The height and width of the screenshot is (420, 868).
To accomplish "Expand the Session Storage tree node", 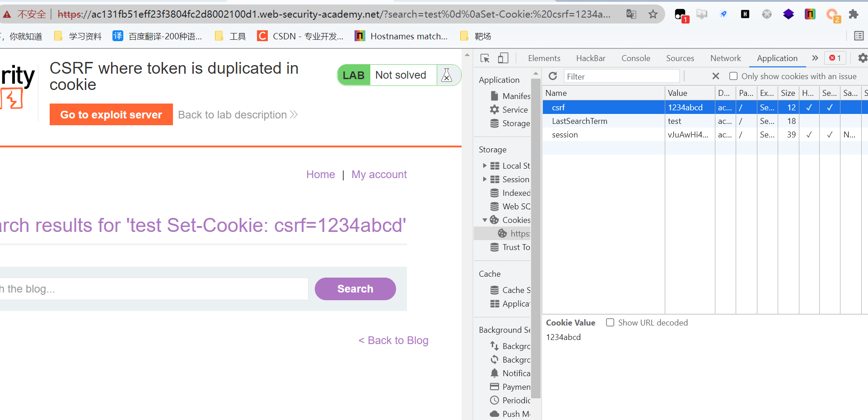I will (485, 179).
